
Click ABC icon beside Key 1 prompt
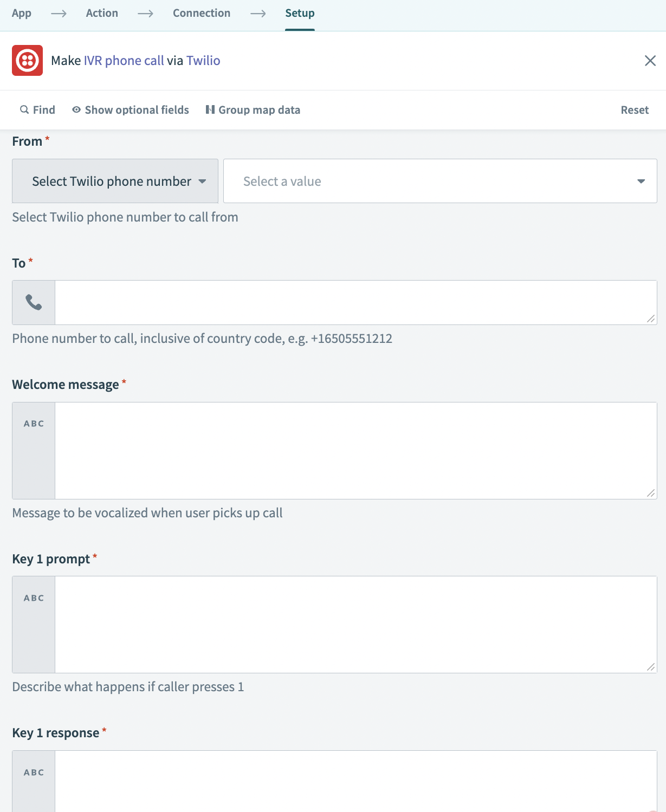(x=34, y=598)
